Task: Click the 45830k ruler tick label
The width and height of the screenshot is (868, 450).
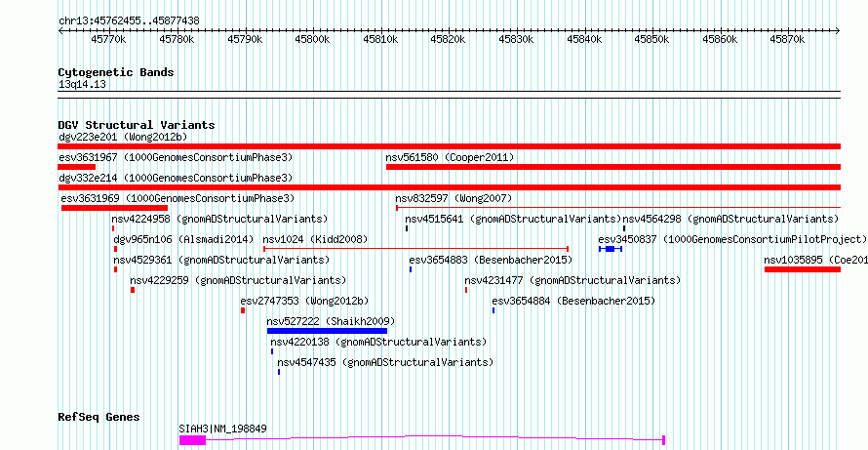Action: tap(516, 39)
